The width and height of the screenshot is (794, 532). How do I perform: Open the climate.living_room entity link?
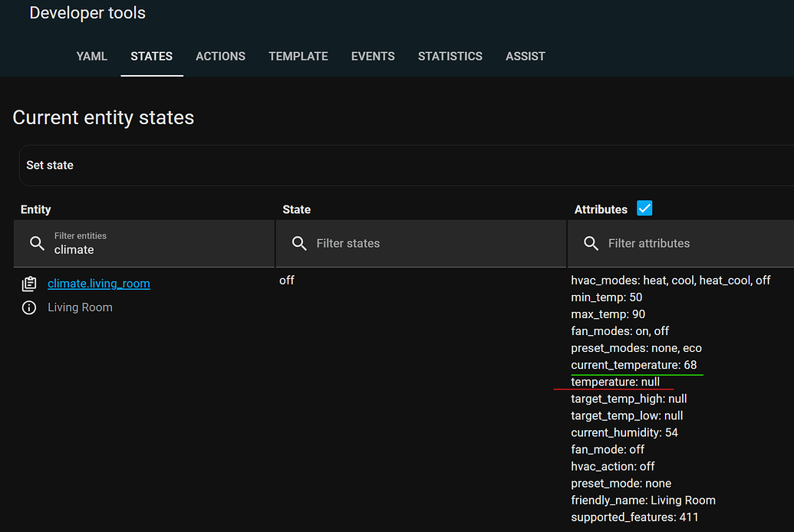[x=98, y=283]
